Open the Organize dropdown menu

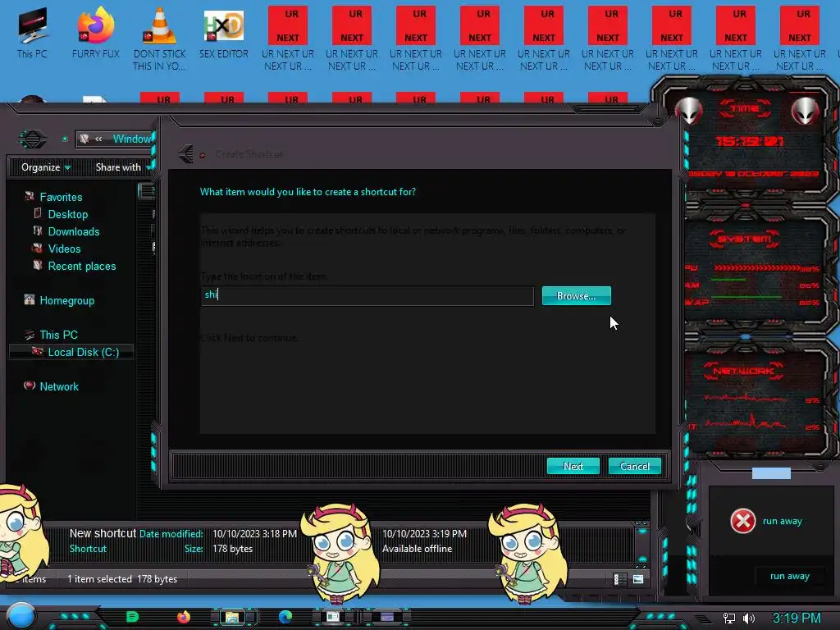[x=46, y=167]
